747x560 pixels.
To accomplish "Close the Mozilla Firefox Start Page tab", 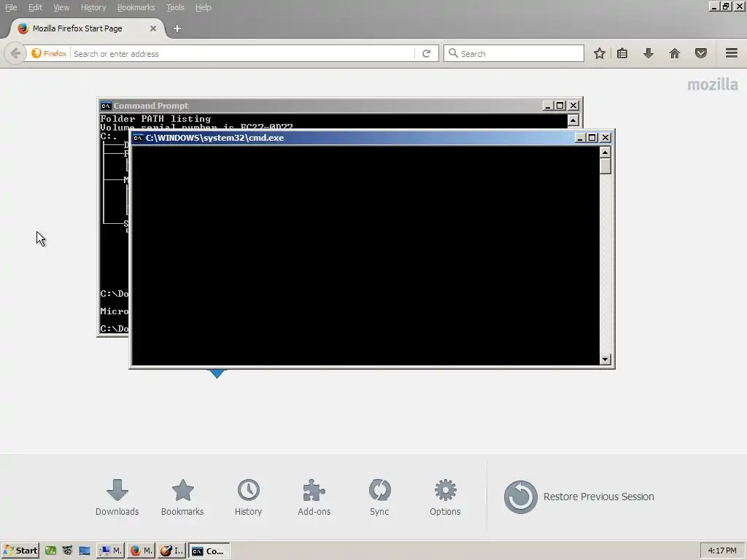I will click(x=153, y=28).
